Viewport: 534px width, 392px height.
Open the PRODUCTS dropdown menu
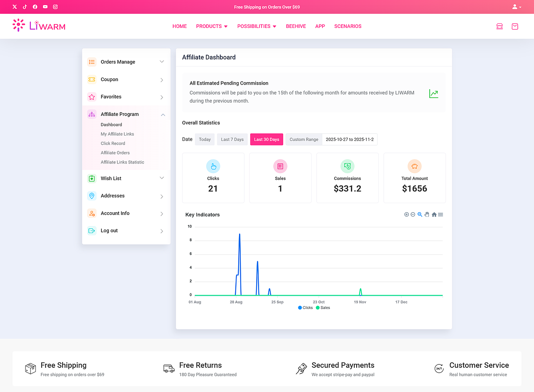[212, 26]
